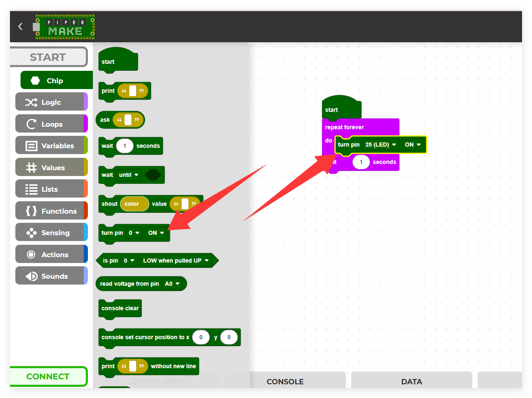Screen dimensions: 532x398
Task: Open the Piper Make logo
Action: [65, 27]
